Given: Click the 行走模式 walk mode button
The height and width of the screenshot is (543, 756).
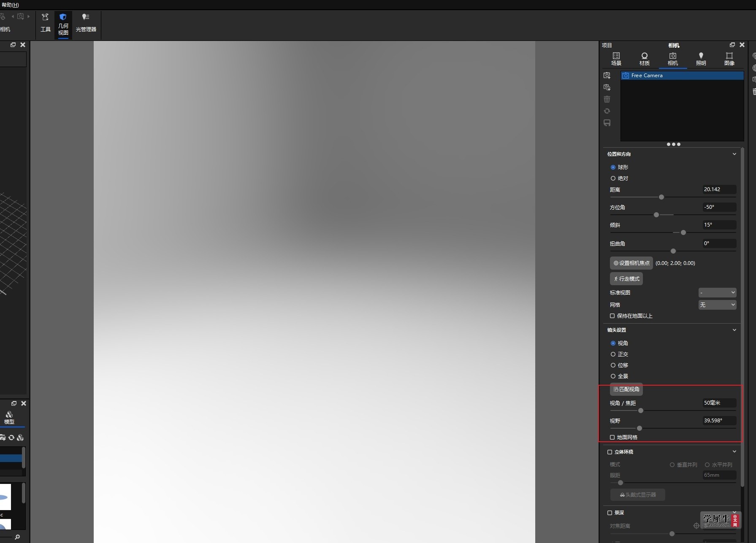Looking at the screenshot, I should click(x=626, y=278).
